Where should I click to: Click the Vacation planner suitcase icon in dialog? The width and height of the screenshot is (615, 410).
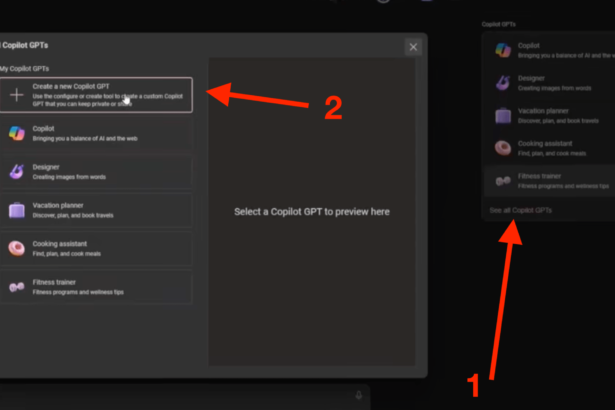[x=16, y=210]
